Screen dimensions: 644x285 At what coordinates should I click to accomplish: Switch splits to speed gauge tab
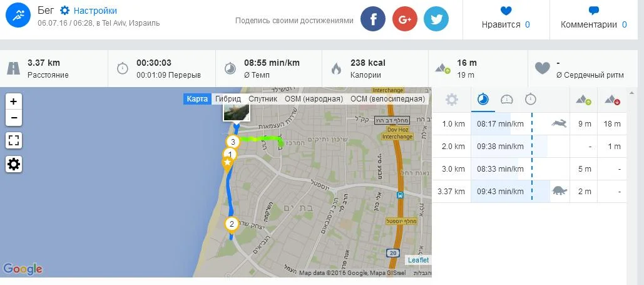[507, 100]
